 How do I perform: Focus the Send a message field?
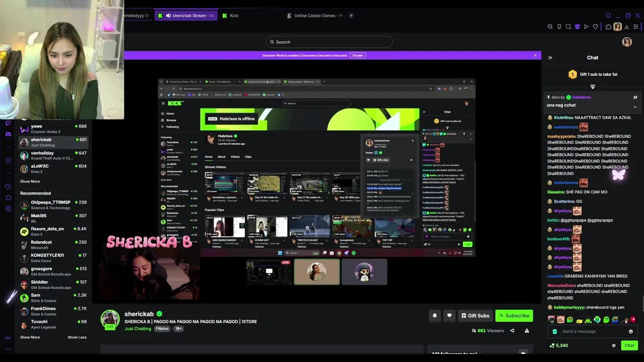click(x=592, y=331)
